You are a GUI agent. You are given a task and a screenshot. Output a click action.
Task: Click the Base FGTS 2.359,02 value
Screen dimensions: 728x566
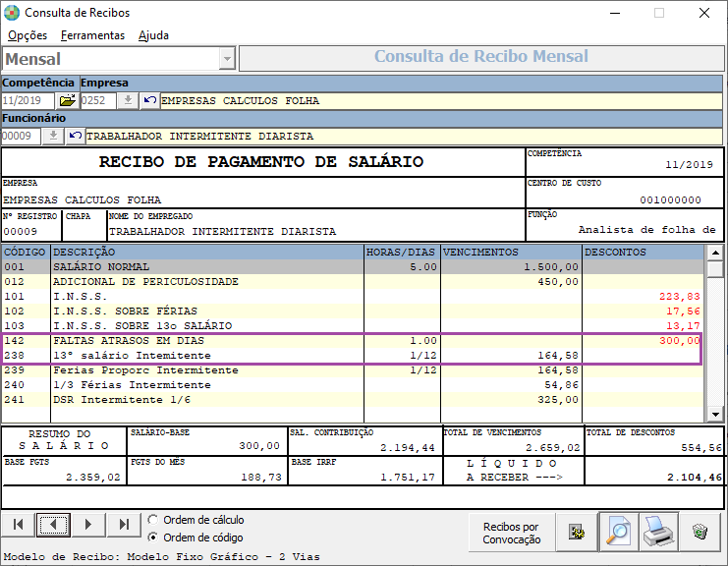tap(93, 478)
